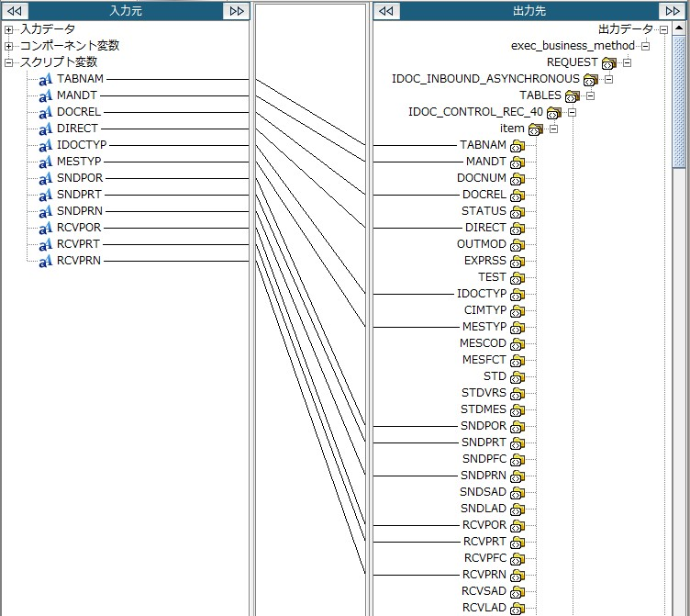Collapse the スクリプト変数 node
This screenshot has width=690, height=616.
coord(8,62)
